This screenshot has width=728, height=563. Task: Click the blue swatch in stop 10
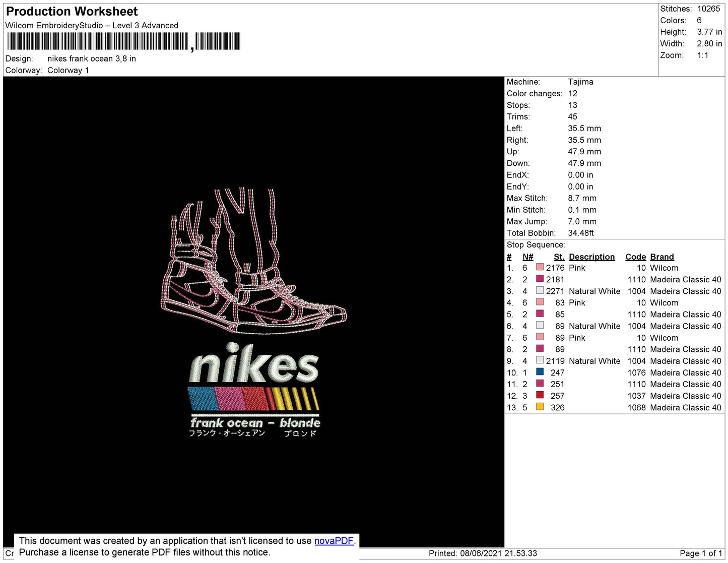coord(540,372)
